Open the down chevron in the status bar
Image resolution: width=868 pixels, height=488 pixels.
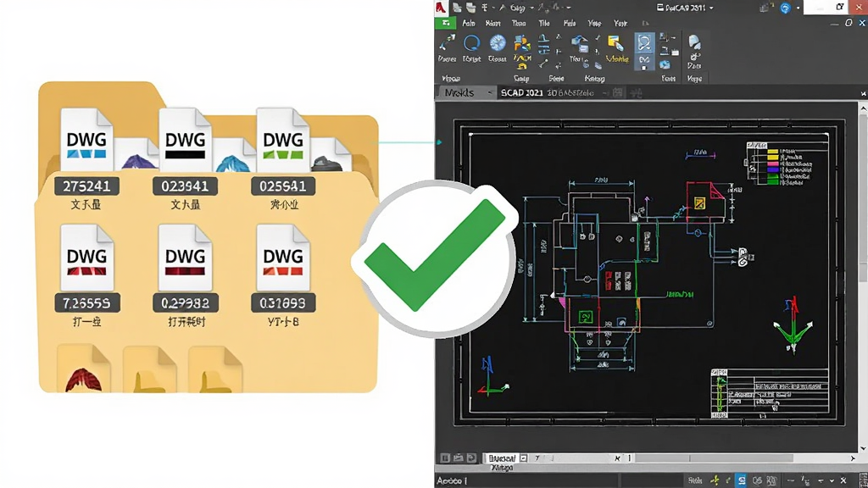click(832, 480)
